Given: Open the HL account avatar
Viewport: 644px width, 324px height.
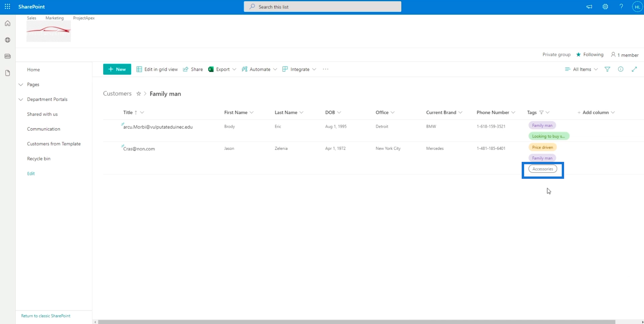Looking at the screenshot, I should (x=637, y=7).
